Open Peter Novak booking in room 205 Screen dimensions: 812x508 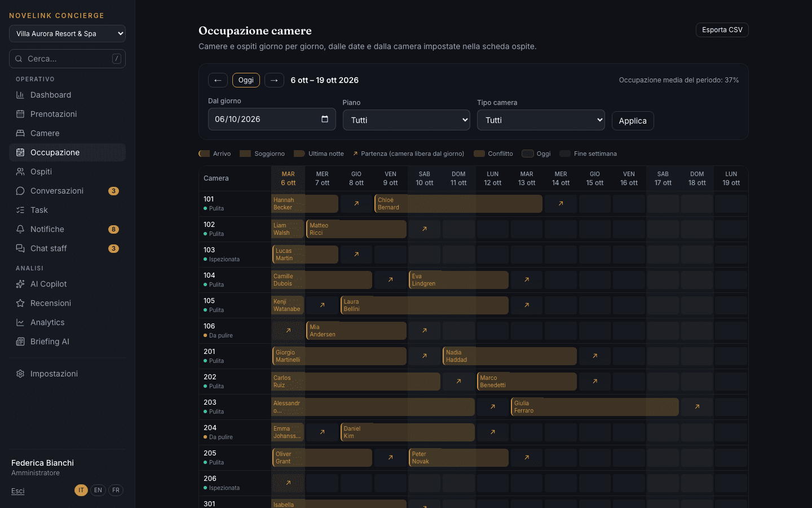[458, 458]
